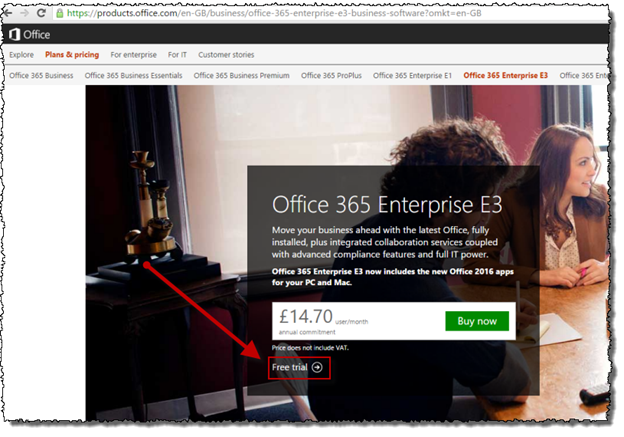Viewport: 624px width, 437px height.
Task: Open the For enterprise menu
Action: 134,55
